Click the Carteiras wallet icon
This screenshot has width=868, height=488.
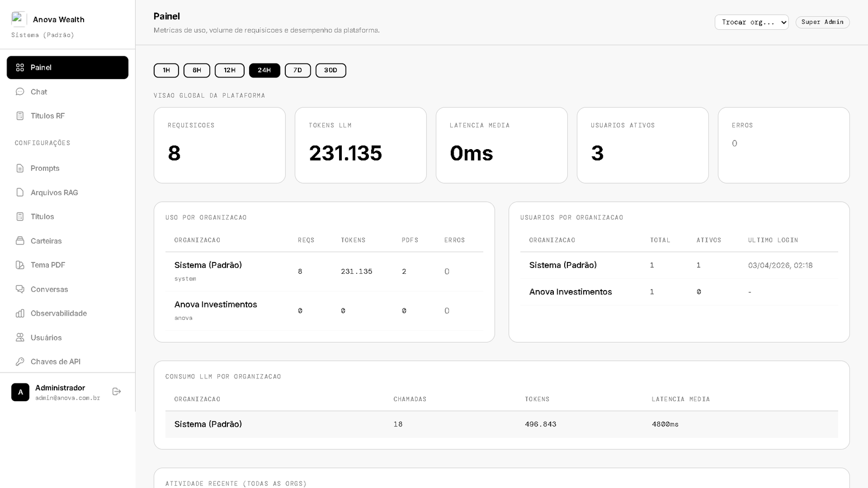(20, 241)
